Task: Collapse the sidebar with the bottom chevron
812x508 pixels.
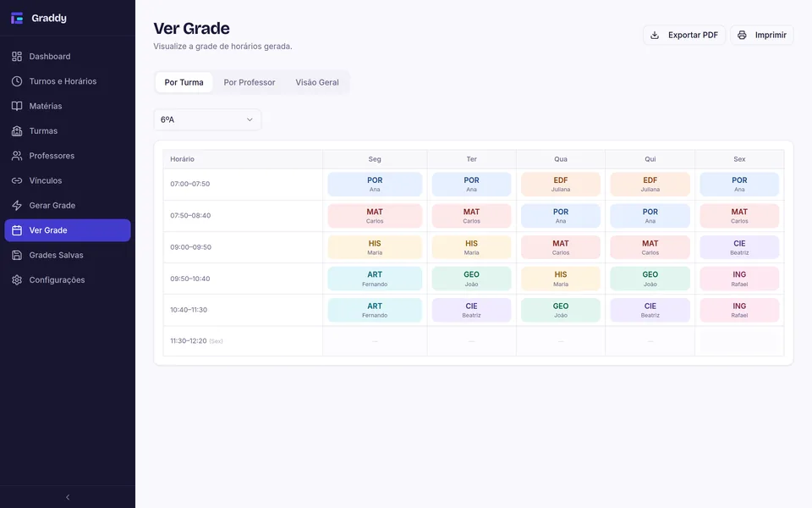Action: pyautogui.click(x=68, y=497)
